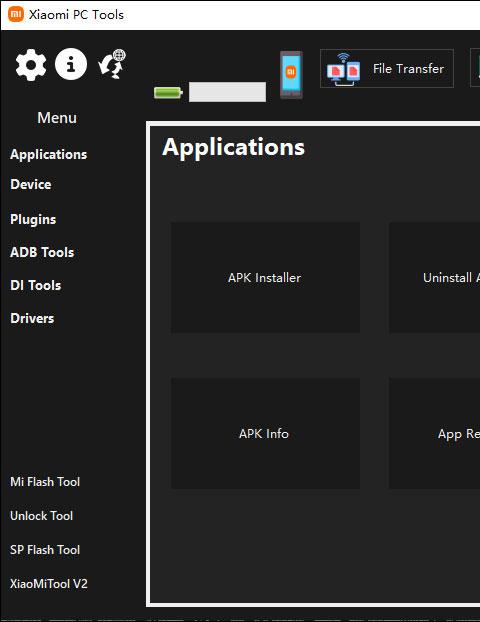Click the Applications panel heading

click(234, 148)
